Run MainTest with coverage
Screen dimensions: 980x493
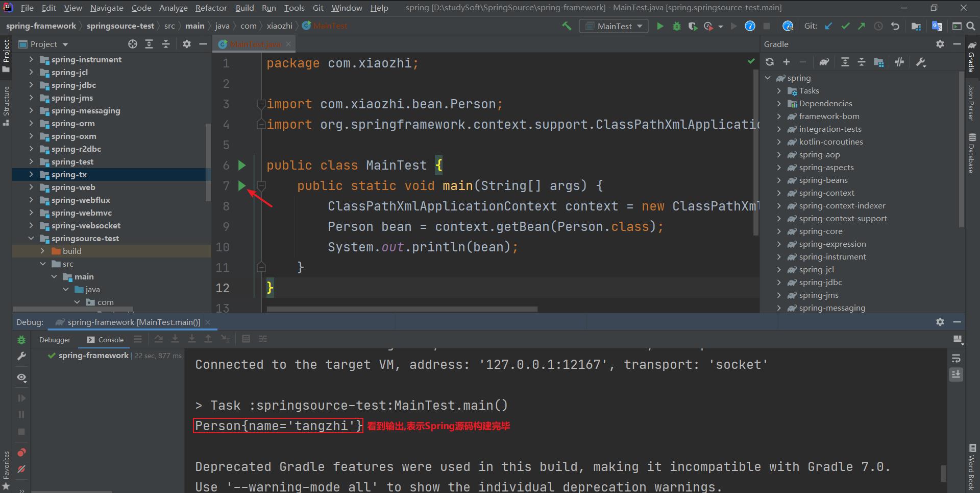click(x=693, y=26)
